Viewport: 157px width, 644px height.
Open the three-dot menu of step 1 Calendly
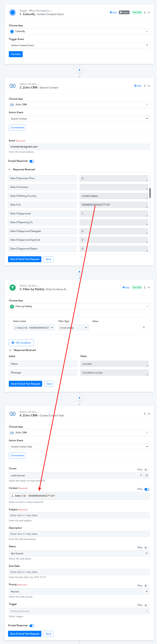(145, 12)
